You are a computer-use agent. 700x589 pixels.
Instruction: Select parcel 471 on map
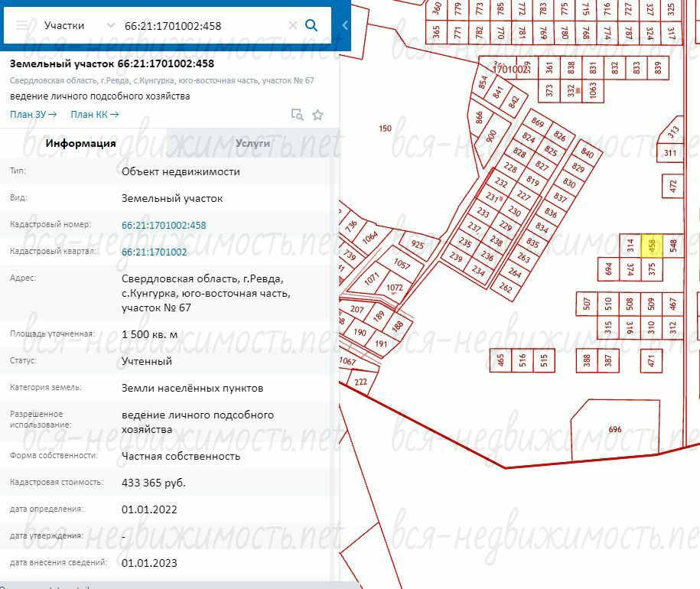[x=651, y=360]
